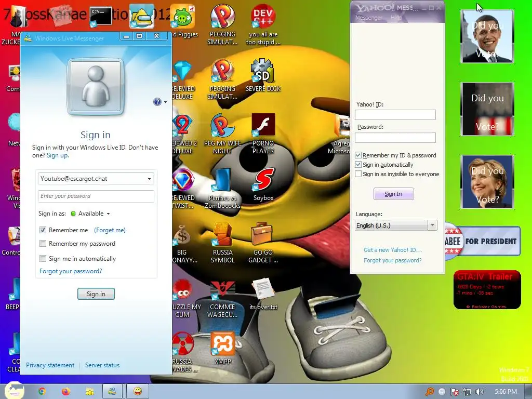Toggle the Remember me checkbox

(43, 230)
